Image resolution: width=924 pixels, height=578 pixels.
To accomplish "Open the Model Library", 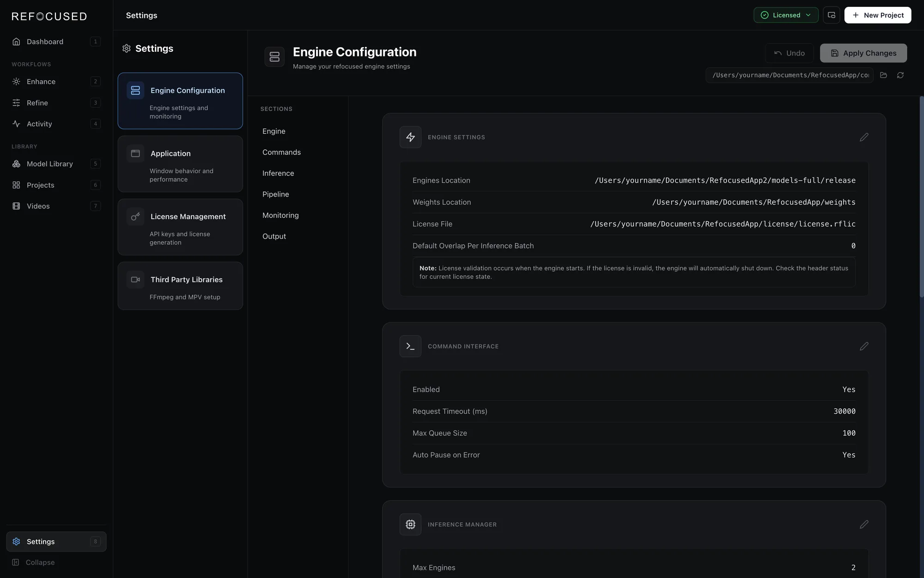I will click(x=56, y=164).
